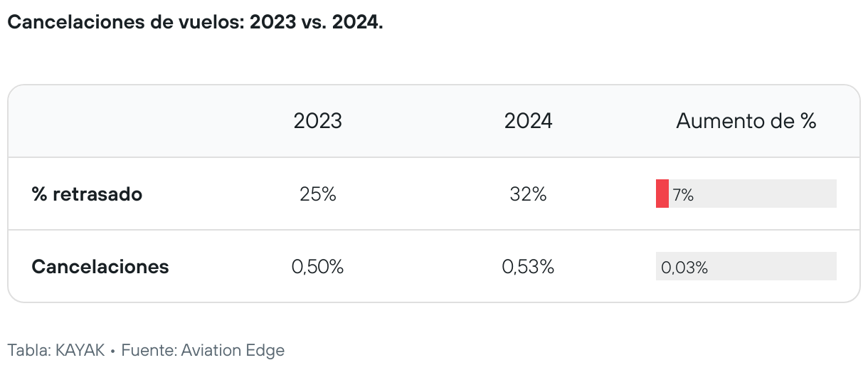Click the 7% increase label
868x370 pixels.
click(x=683, y=195)
